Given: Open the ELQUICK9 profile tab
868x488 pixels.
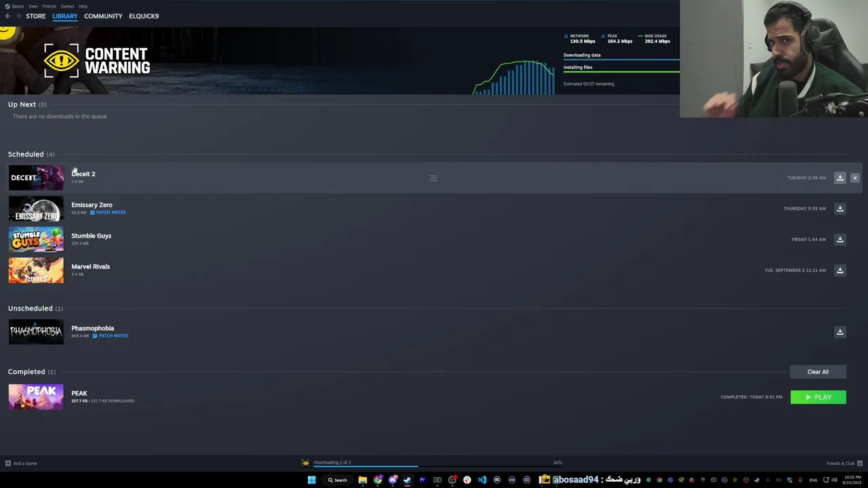Looking at the screenshot, I should tap(144, 16).
